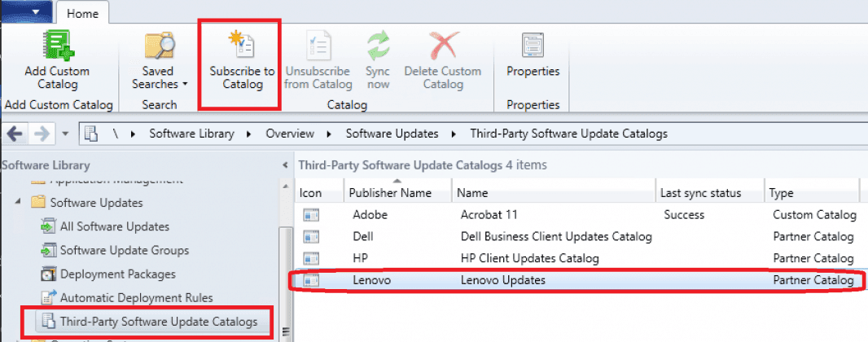Select the Dell publisher cell
This screenshot has height=342, width=868.
(x=363, y=237)
